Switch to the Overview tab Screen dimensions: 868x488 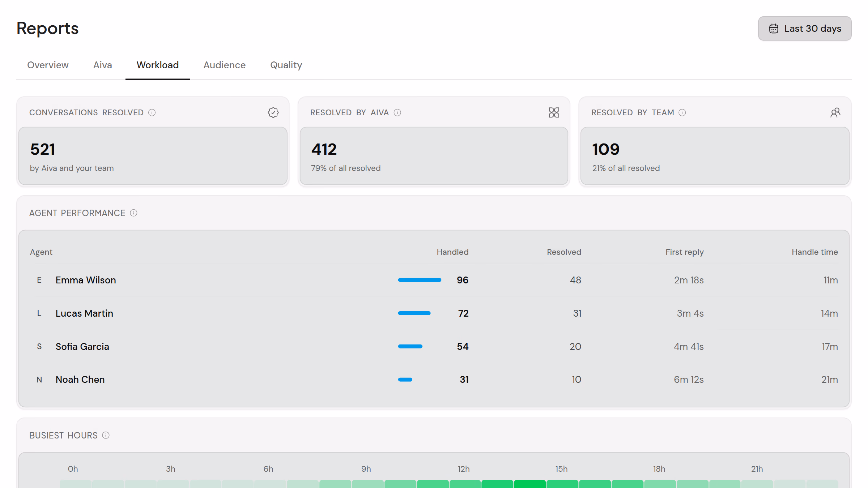48,65
